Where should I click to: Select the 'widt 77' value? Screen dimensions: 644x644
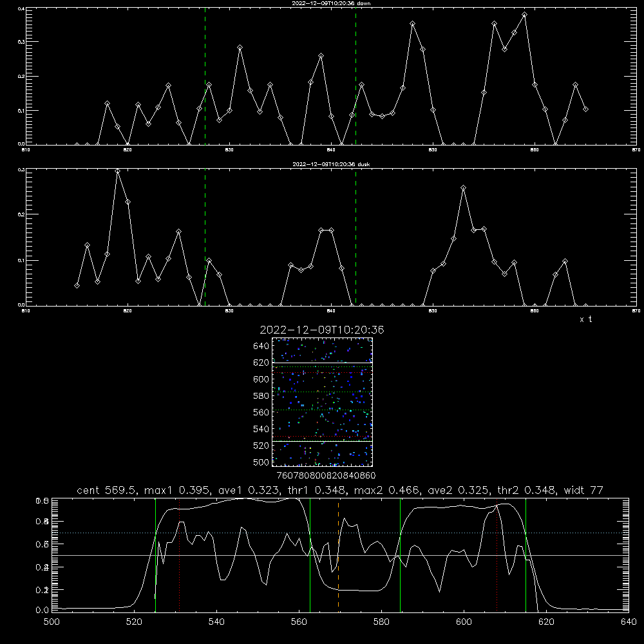583,490
